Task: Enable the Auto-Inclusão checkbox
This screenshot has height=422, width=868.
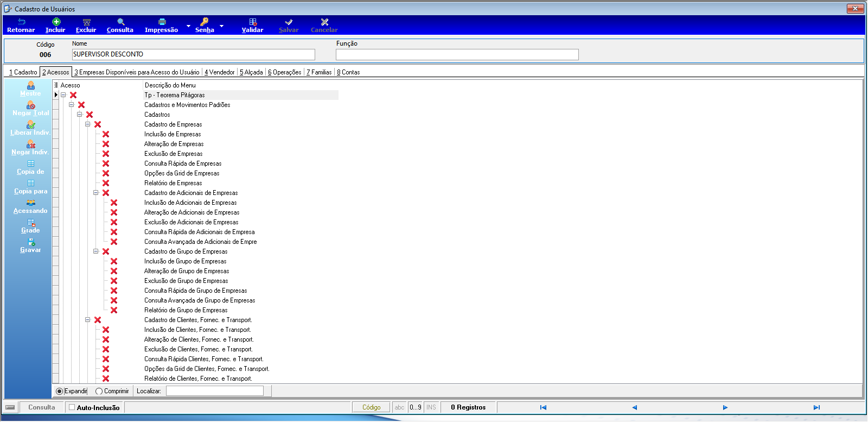Action: tap(72, 407)
